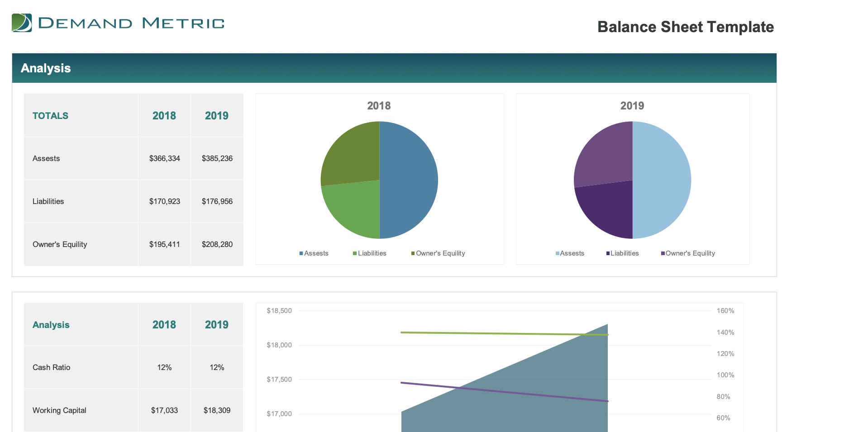Select the $176,956 cell
This screenshot has width=868, height=432.
pyautogui.click(x=217, y=201)
